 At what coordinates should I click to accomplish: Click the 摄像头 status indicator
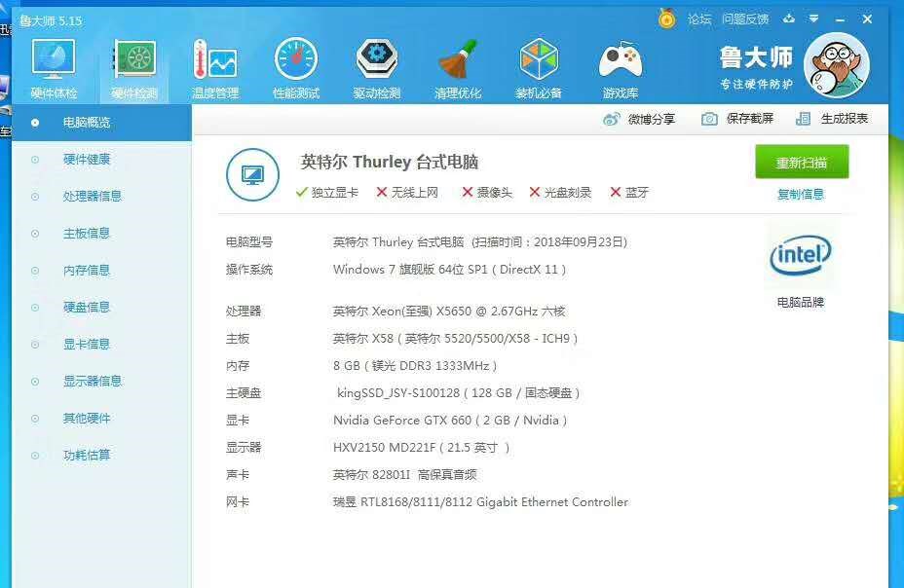pyautogui.click(x=487, y=193)
